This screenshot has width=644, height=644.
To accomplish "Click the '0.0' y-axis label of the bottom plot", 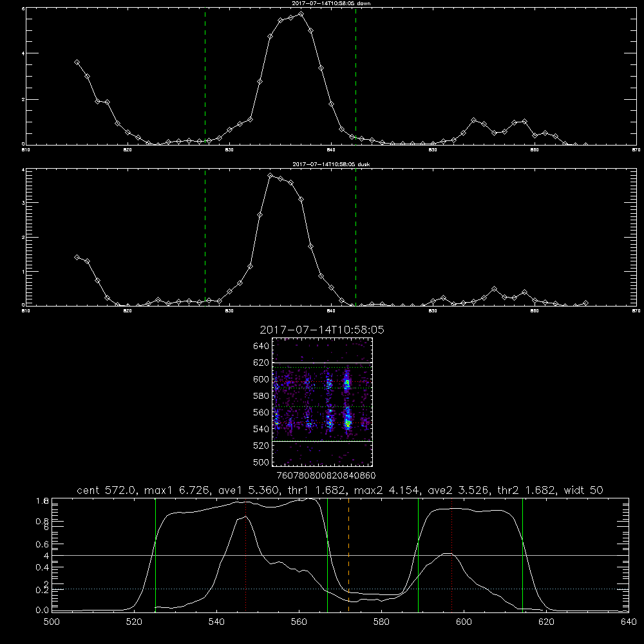I will click(x=43, y=611).
